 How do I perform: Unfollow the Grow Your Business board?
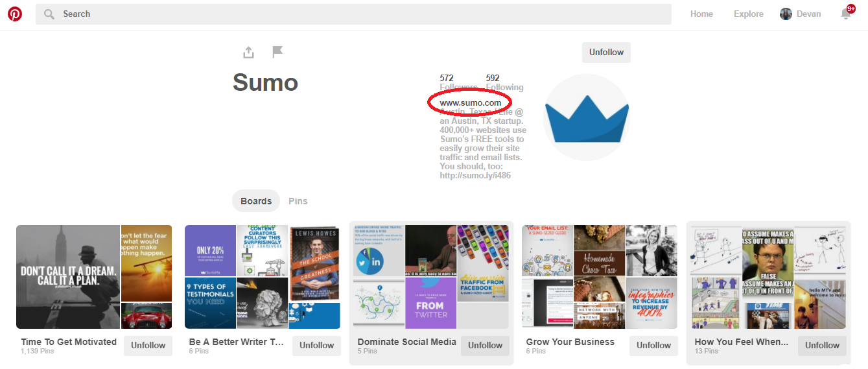[x=654, y=346]
